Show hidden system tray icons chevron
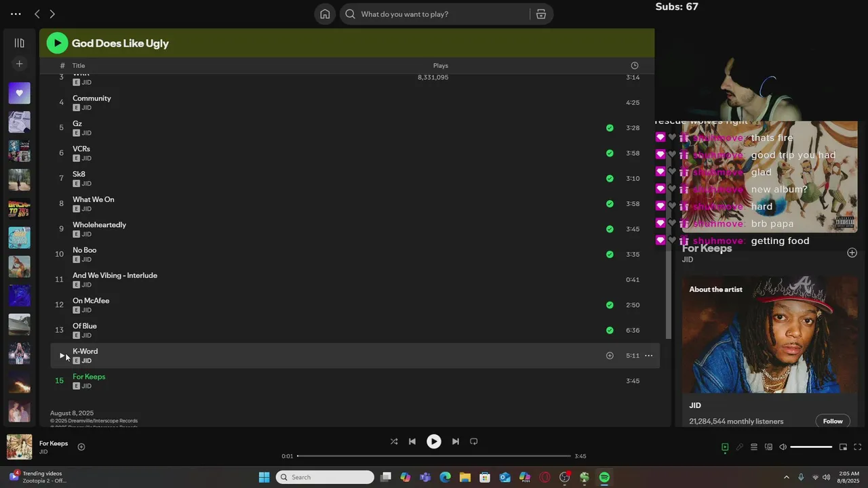The width and height of the screenshot is (868, 488). tap(786, 477)
